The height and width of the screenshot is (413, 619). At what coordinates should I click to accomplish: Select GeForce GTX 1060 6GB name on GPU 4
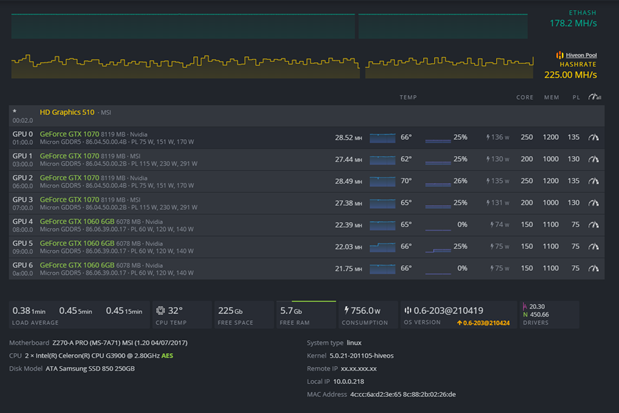tap(77, 222)
